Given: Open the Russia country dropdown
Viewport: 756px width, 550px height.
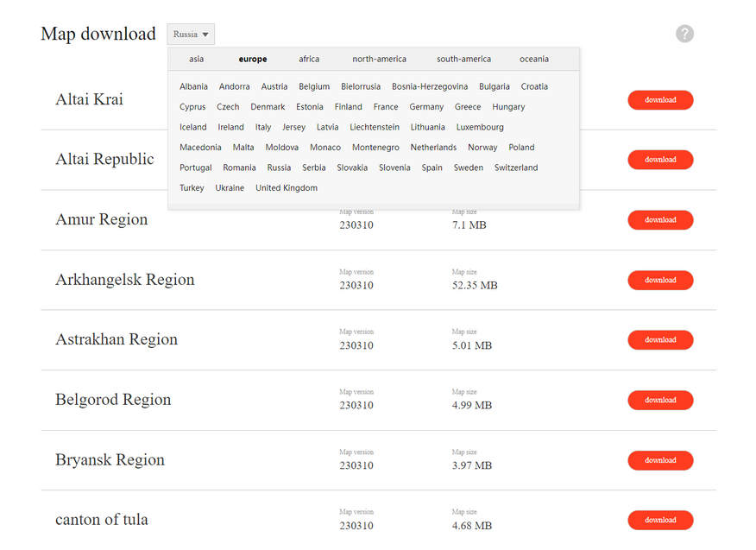Looking at the screenshot, I should (191, 35).
